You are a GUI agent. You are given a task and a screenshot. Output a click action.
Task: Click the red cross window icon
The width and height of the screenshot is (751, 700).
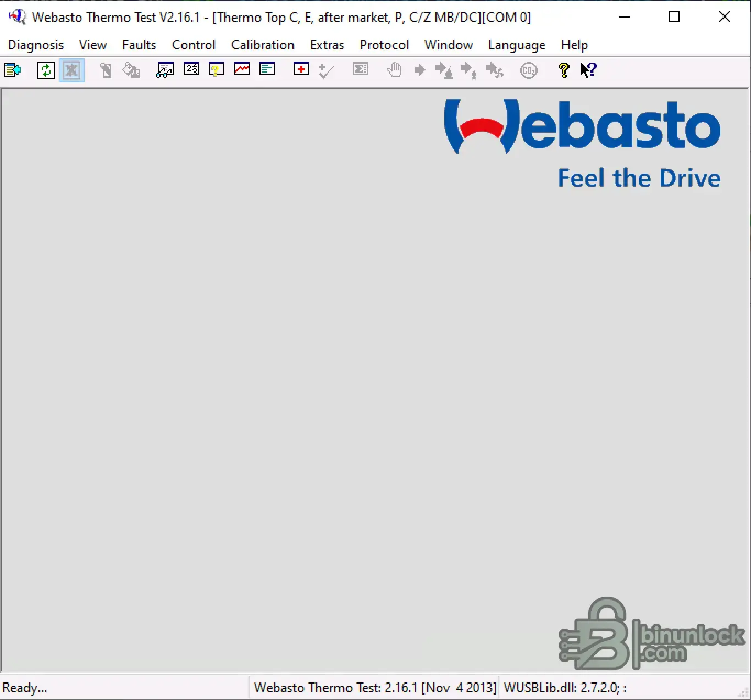tap(301, 69)
